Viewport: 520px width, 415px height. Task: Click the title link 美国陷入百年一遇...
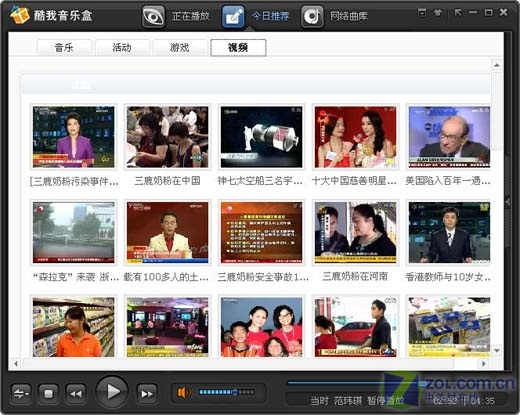[x=448, y=181]
